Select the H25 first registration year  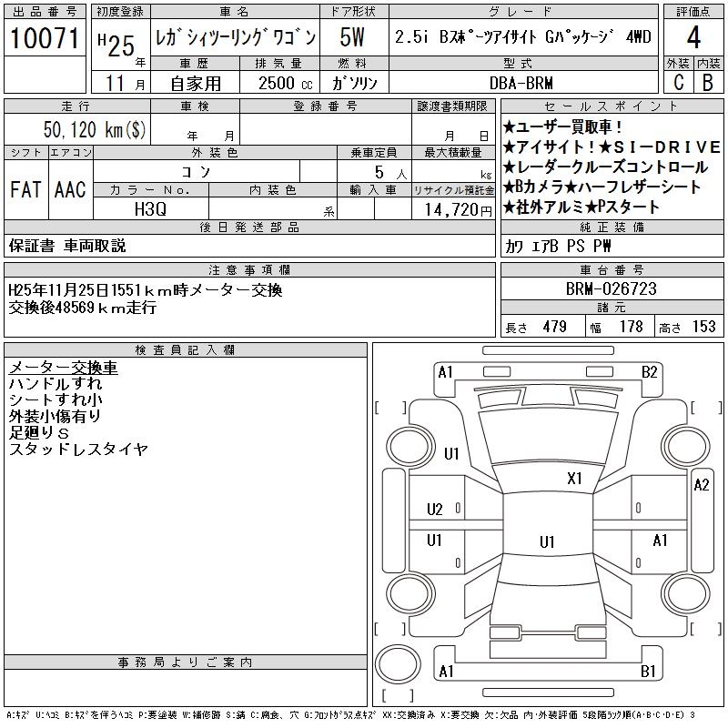116,45
